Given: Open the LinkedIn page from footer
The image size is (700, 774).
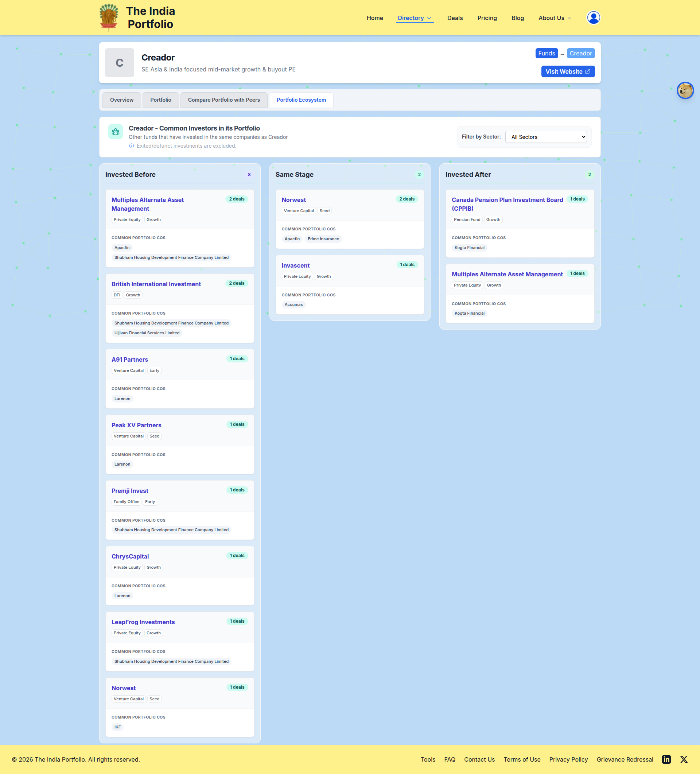Looking at the screenshot, I should pos(666,759).
